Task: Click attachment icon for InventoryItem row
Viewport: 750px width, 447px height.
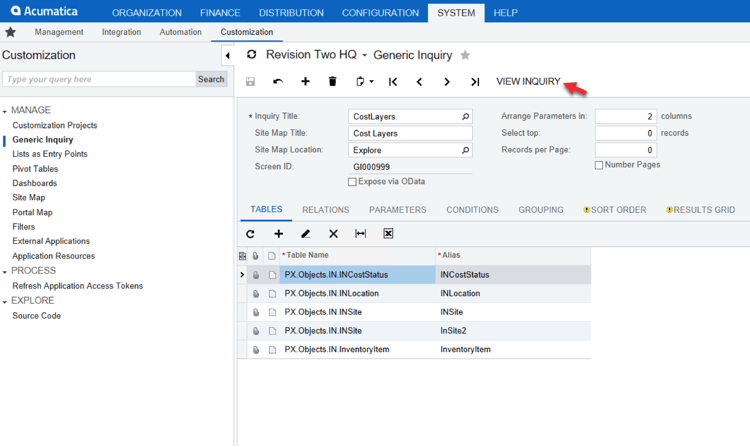Action: [256, 350]
